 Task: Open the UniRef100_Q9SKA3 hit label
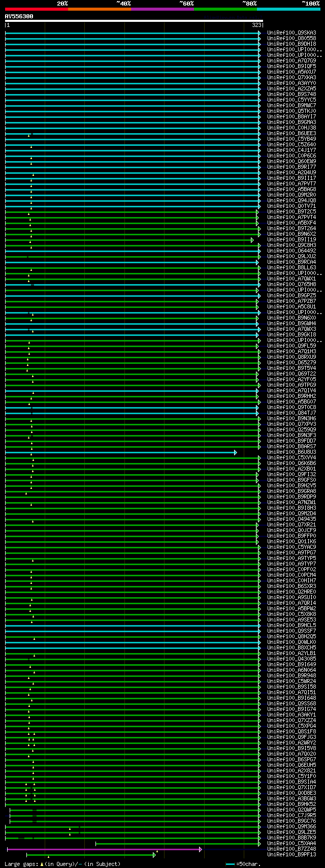tap(291, 33)
